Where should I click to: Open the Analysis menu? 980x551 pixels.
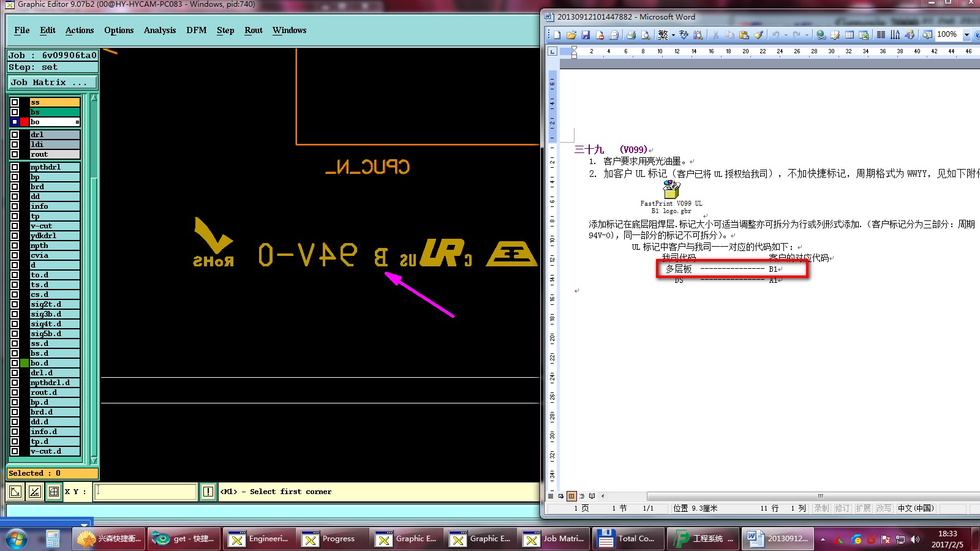(160, 30)
